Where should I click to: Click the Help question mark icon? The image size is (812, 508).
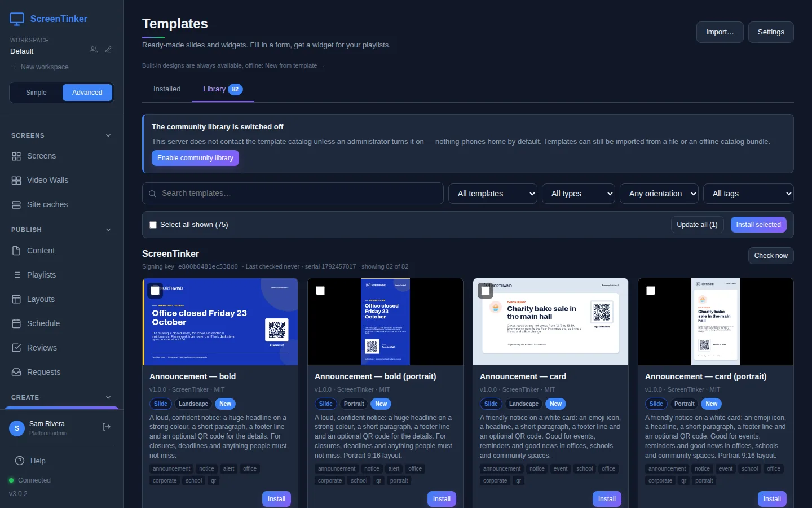pyautogui.click(x=20, y=461)
